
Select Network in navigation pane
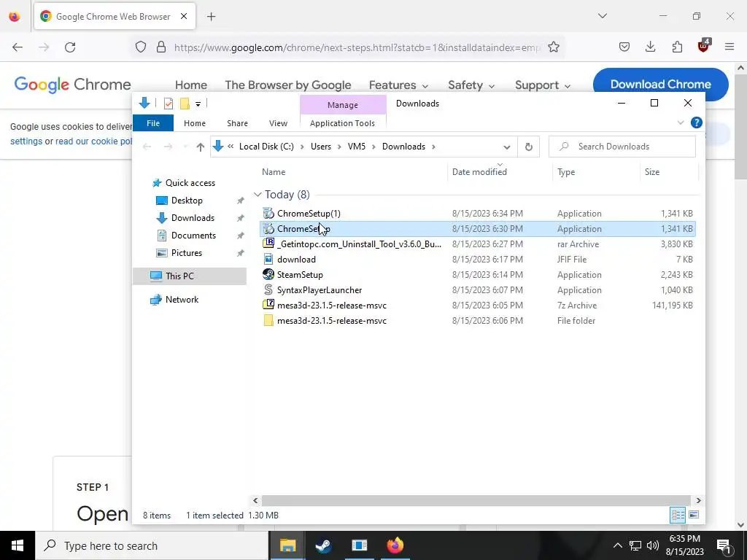(x=182, y=300)
